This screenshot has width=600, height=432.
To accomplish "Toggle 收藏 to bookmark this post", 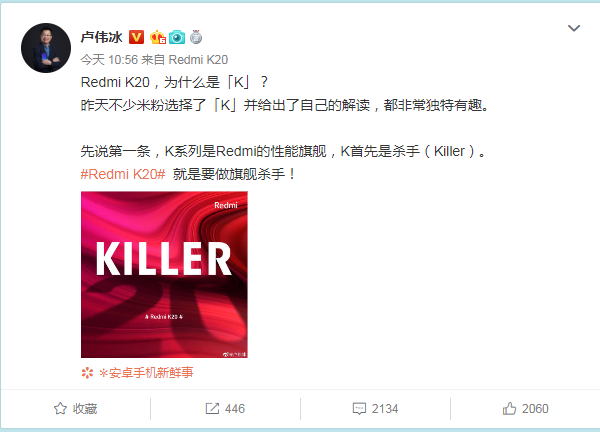I will point(75,408).
